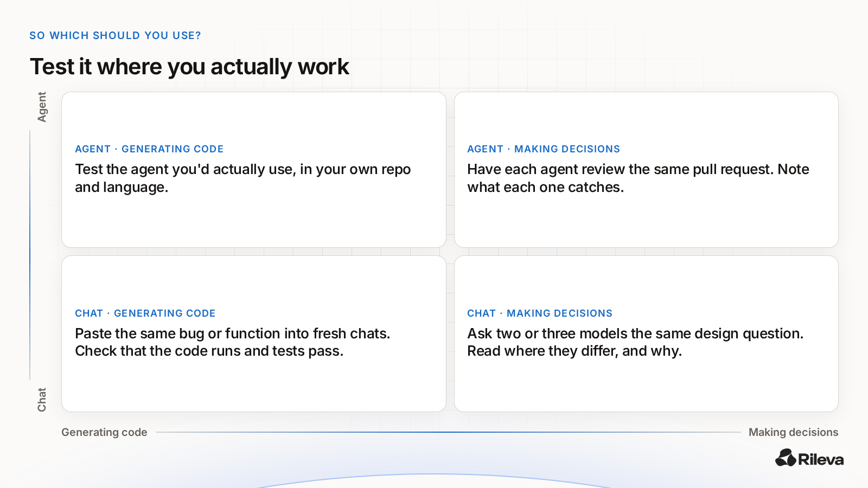This screenshot has width=868, height=488.
Task: Click the Rileva logo icon
Action: coord(786,458)
